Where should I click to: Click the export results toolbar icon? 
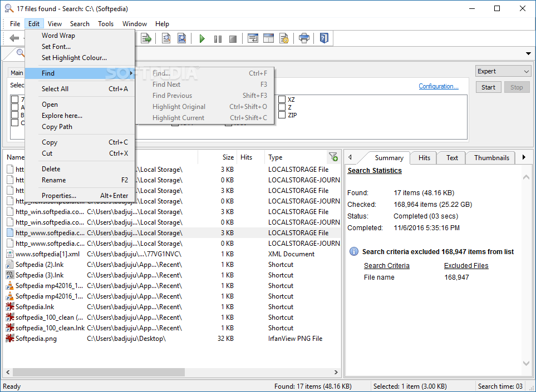click(x=146, y=38)
